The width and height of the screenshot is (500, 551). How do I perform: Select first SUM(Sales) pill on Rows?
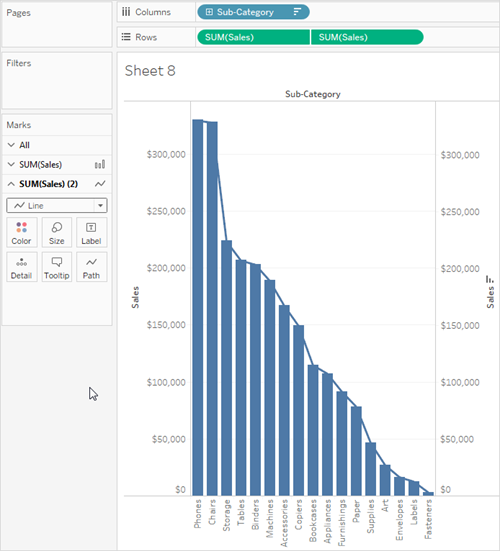point(253,37)
